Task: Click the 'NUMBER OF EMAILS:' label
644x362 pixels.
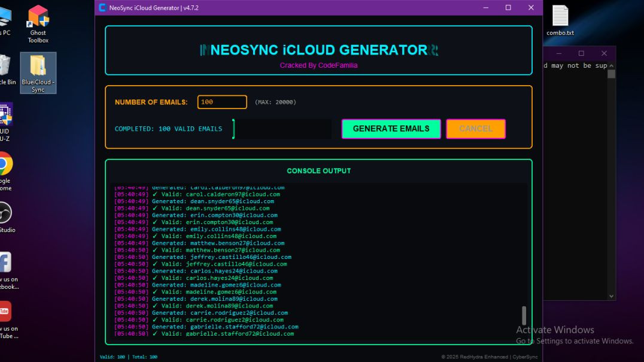Action: click(x=151, y=102)
